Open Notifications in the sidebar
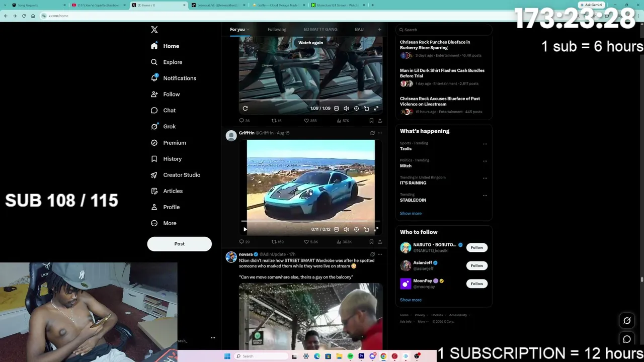 coord(174,78)
